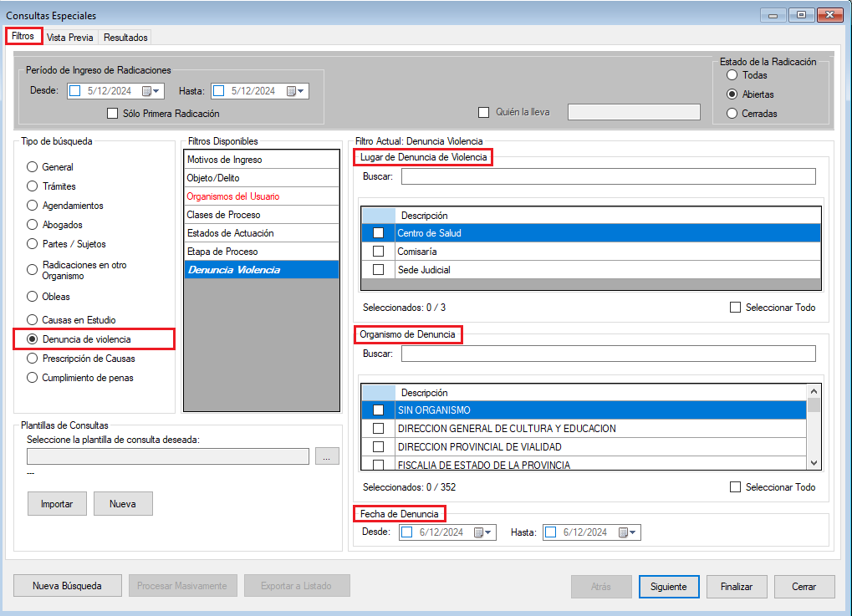Select the Todas radicación state
Screen dimensions: 852x616
(x=732, y=75)
